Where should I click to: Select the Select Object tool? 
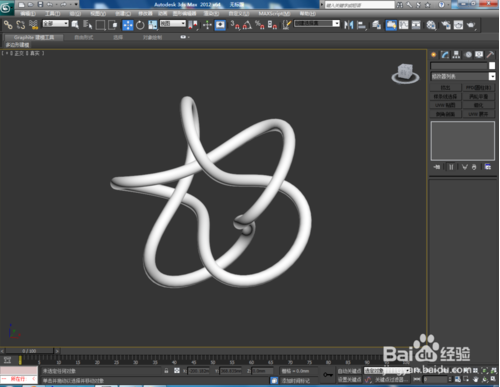click(x=75, y=25)
